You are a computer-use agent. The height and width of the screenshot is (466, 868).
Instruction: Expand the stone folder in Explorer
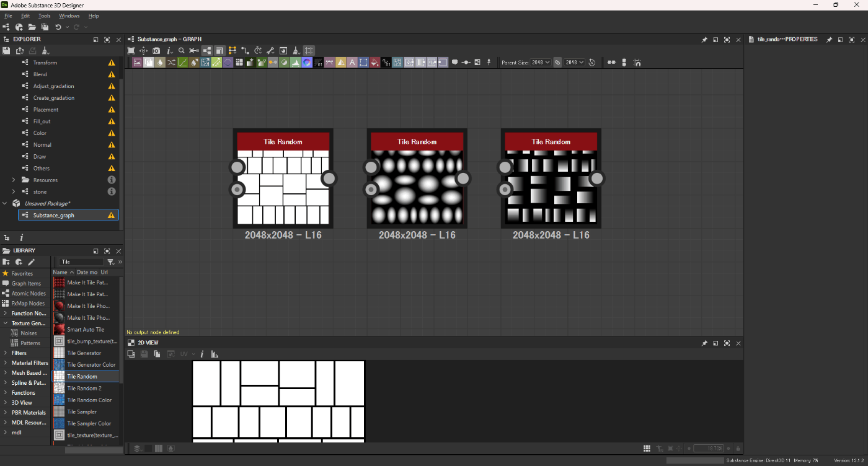(14, 191)
